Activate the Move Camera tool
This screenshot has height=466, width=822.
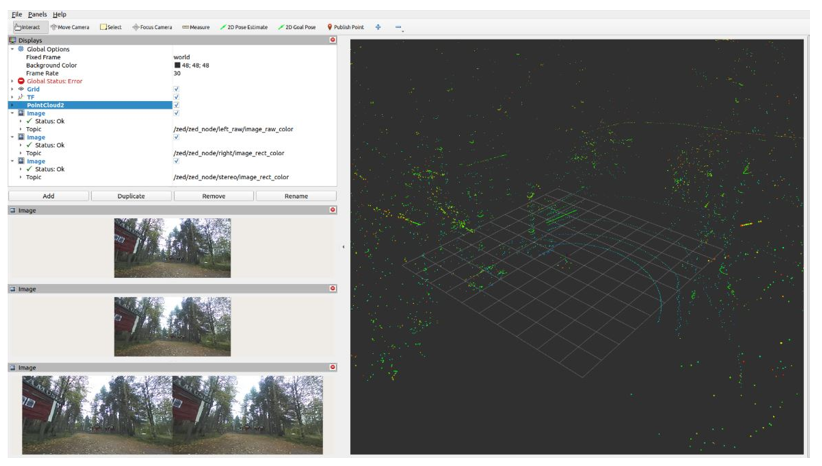(70, 27)
